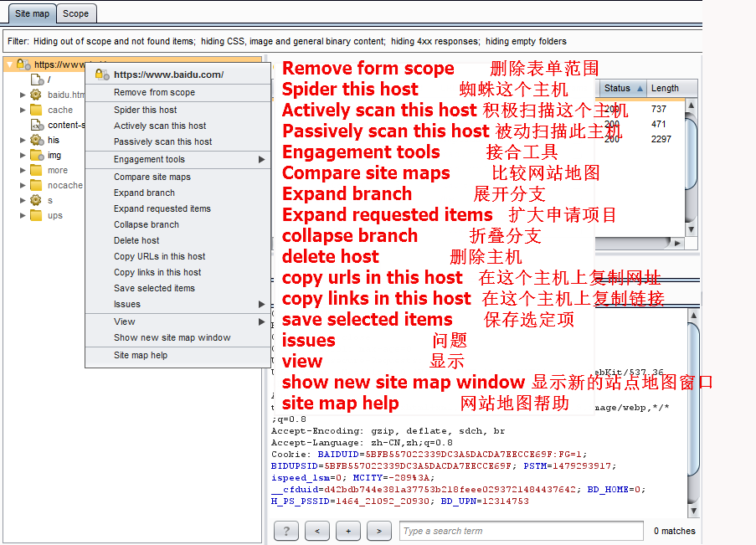Choose 'Site map help'

click(177, 356)
